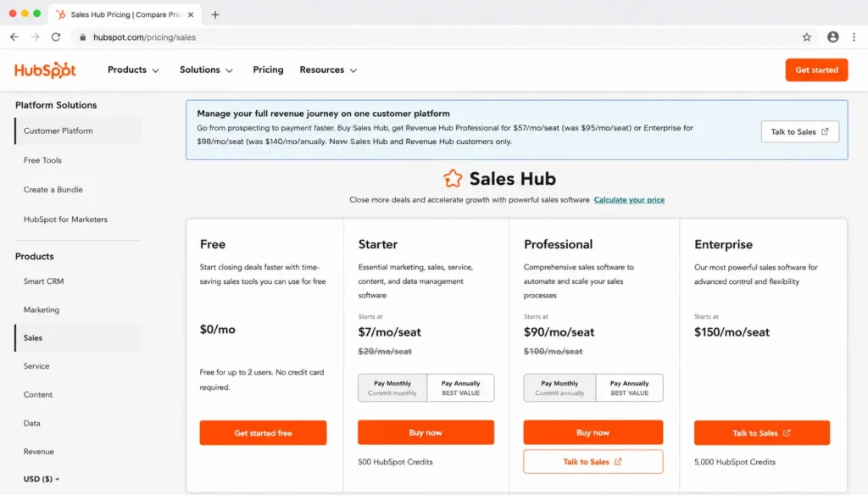Click the 500 HubSpot Credits text

coord(395,462)
